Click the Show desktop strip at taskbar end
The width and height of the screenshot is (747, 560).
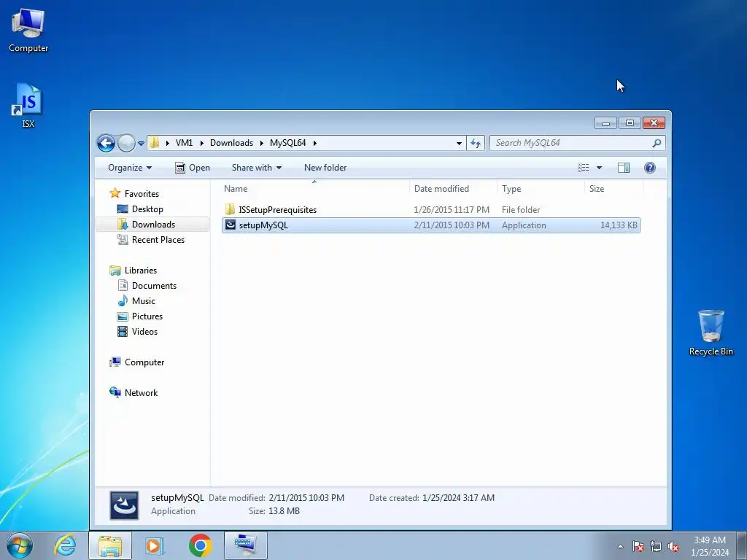click(742, 546)
